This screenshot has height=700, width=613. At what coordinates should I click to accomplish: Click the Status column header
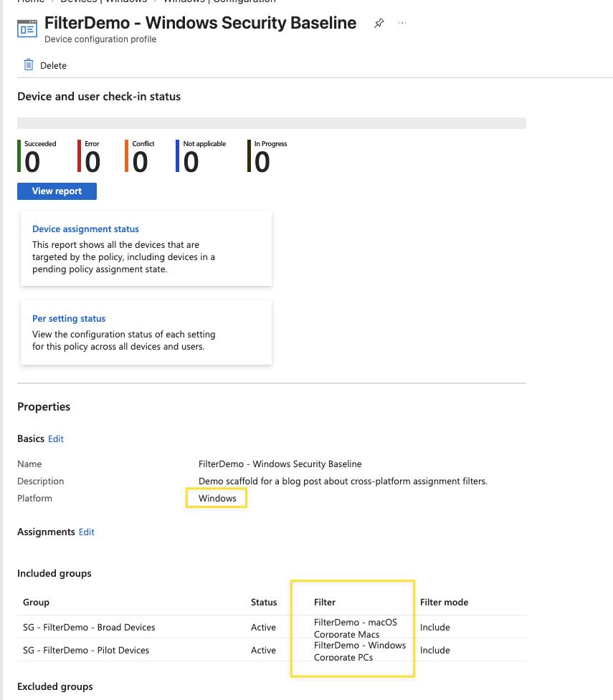264,603
